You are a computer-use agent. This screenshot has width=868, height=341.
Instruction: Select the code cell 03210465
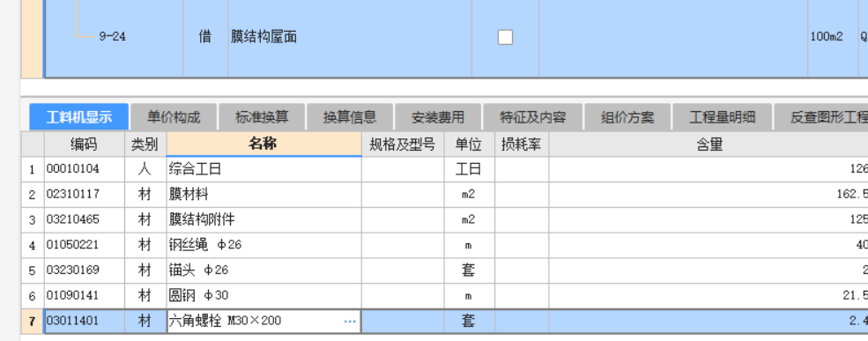[x=84, y=219]
